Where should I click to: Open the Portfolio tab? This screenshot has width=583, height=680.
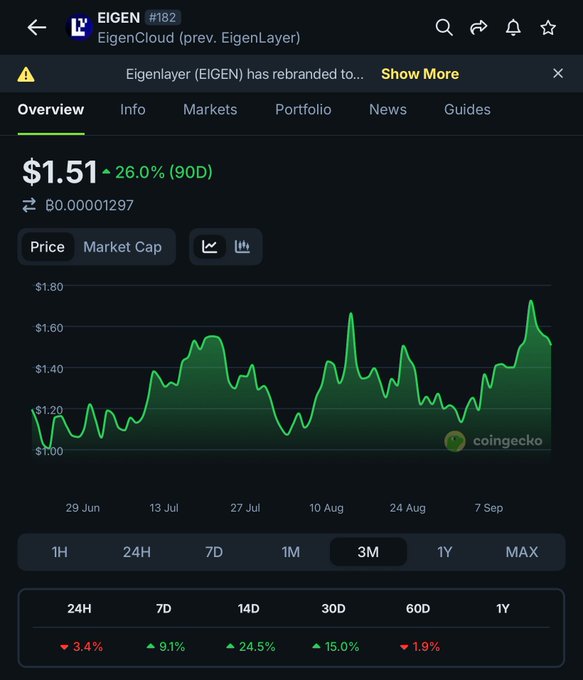pyautogui.click(x=303, y=109)
